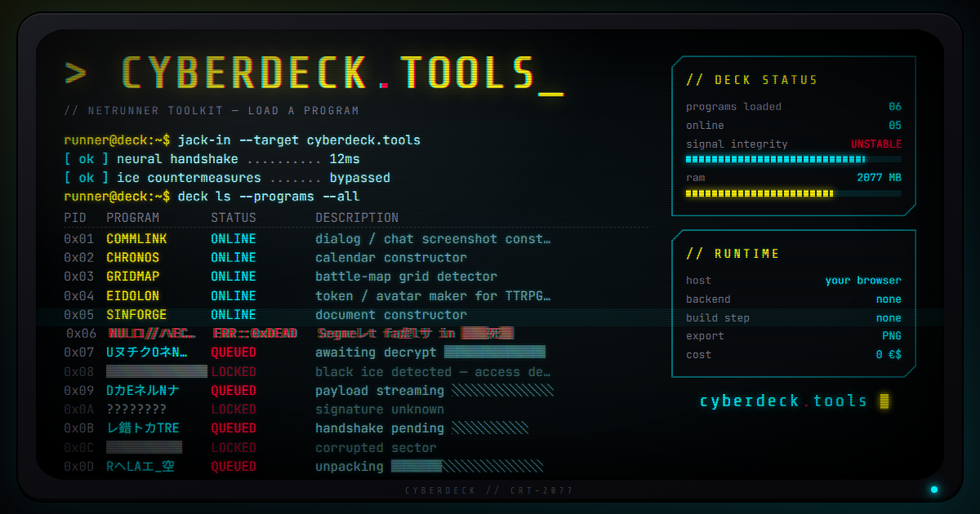The width and height of the screenshot is (980, 514).
Task: Click the LOCKED status in row 0x08
Action: pyautogui.click(x=234, y=371)
